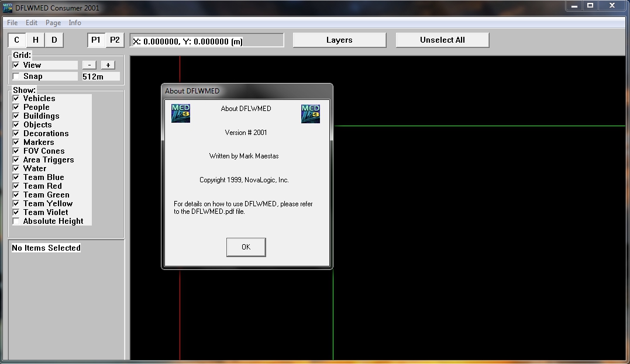Open the Page menu
Image resolution: width=630 pixels, height=364 pixels.
(x=53, y=23)
